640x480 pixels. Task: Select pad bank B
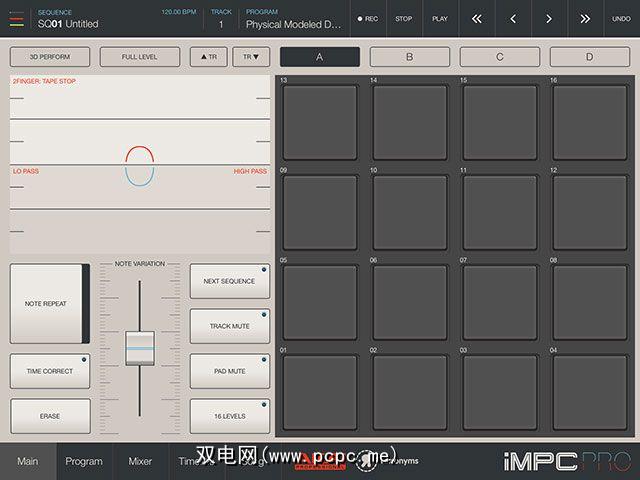(408, 57)
